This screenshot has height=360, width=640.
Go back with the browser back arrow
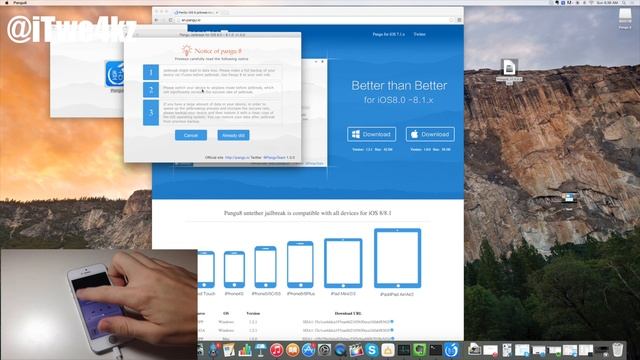(157, 20)
